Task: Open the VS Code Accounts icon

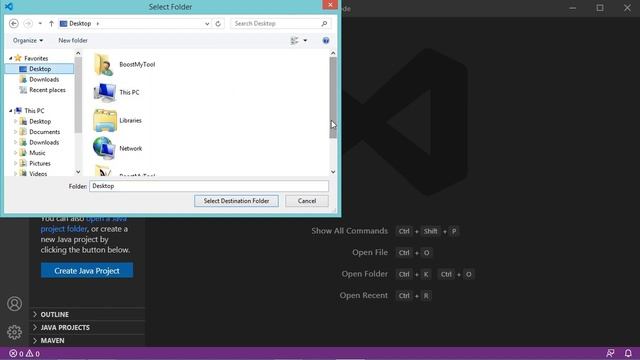Action: [14, 304]
